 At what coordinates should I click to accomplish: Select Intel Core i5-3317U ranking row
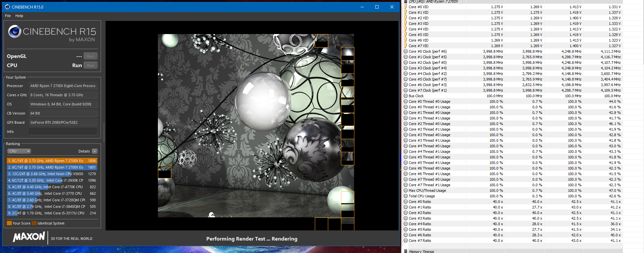click(52, 213)
